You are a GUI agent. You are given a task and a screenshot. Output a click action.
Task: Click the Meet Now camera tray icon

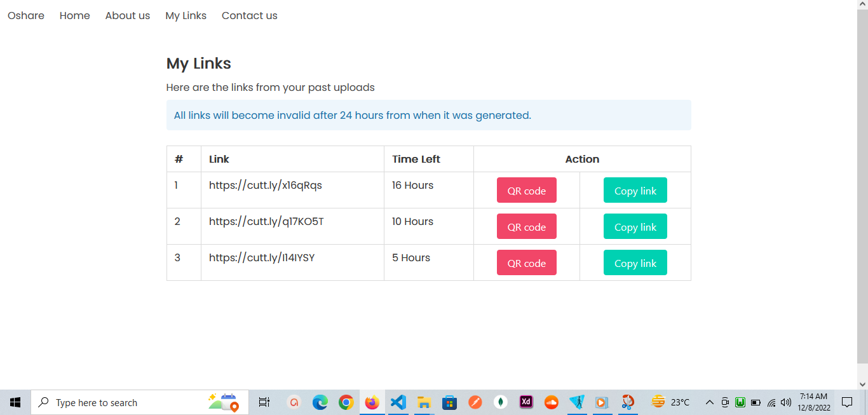pyautogui.click(x=725, y=402)
